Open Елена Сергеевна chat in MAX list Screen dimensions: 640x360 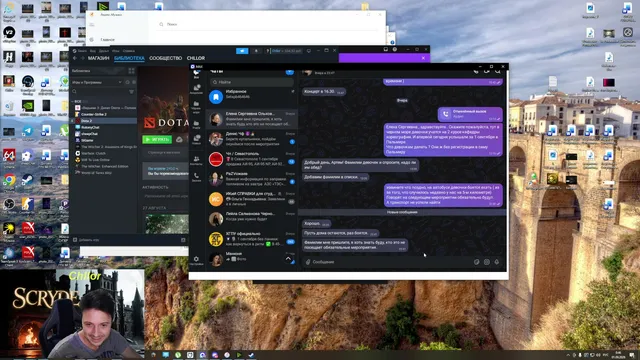pyautogui.click(x=251, y=118)
